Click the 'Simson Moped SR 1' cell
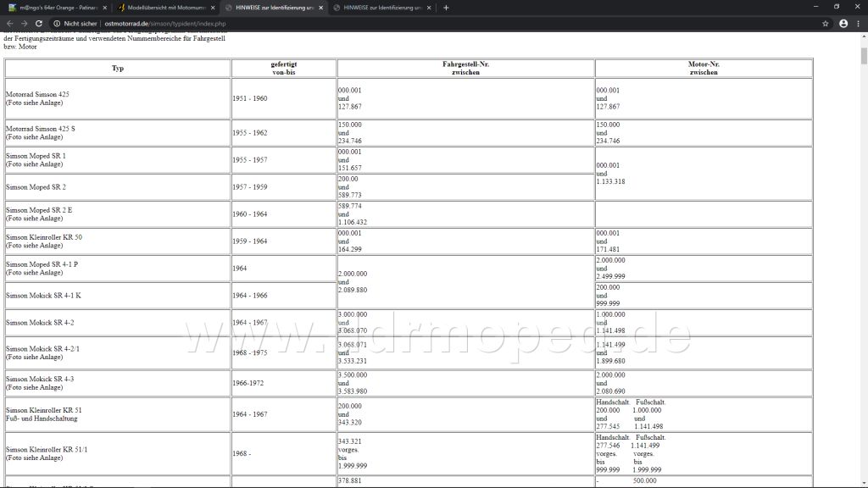868x488 pixels. coord(118,160)
